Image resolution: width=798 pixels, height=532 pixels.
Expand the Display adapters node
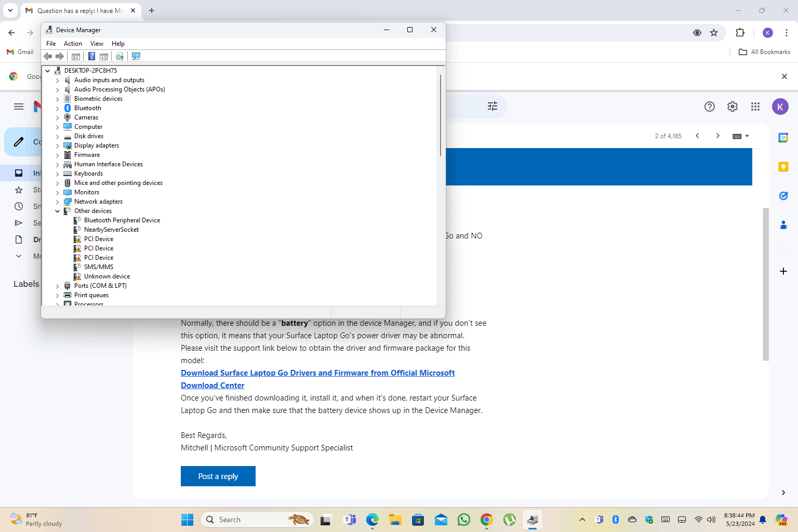[x=58, y=146]
